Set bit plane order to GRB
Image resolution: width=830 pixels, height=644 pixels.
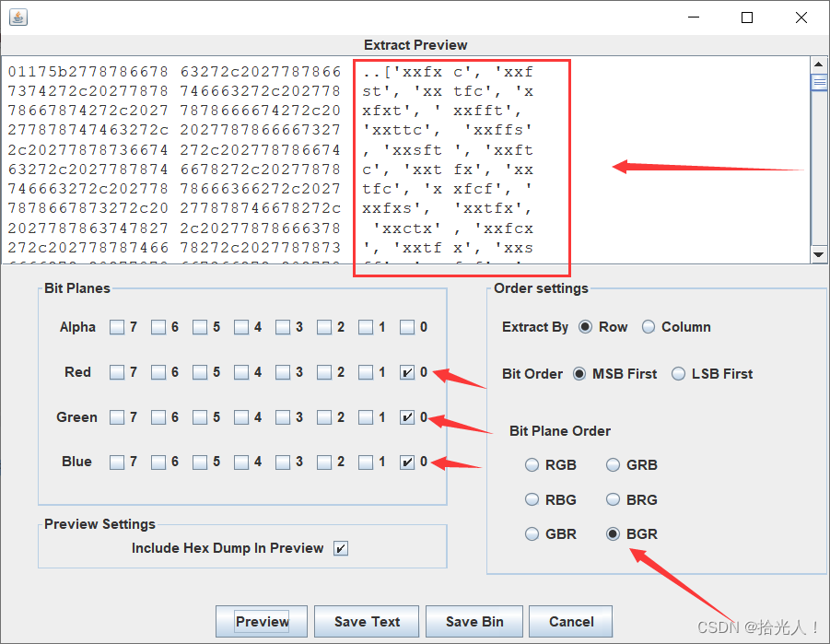(613, 465)
